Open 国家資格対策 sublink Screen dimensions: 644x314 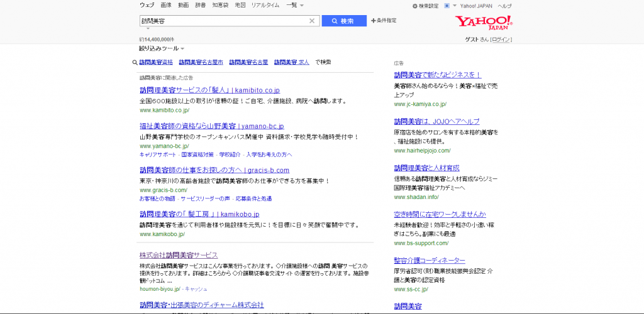(197, 154)
